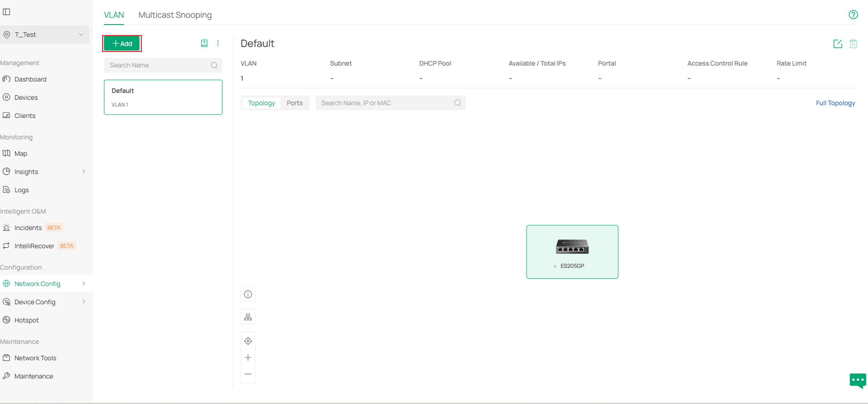Click the IntelliRecover loop arrows icon
The width and height of the screenshot is (868, 404).
[6, 246]
